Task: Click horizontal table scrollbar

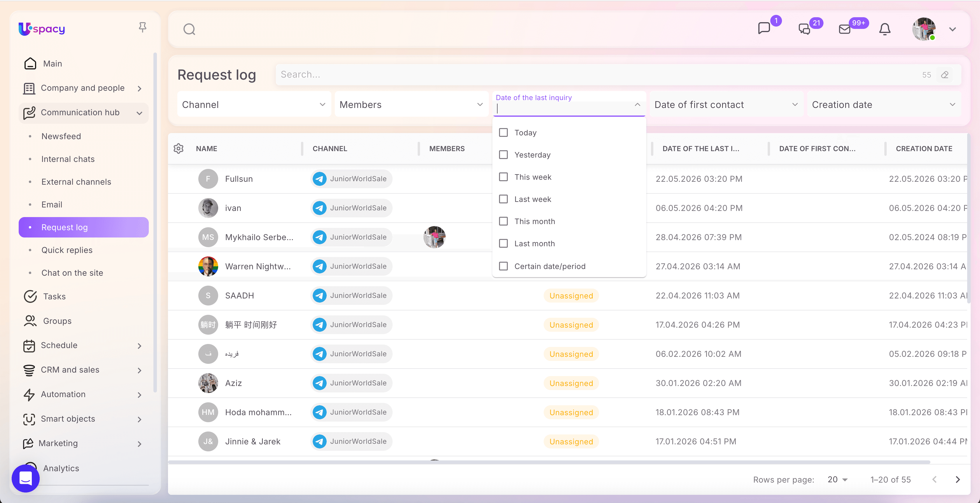Action: (x=549, y=462)
